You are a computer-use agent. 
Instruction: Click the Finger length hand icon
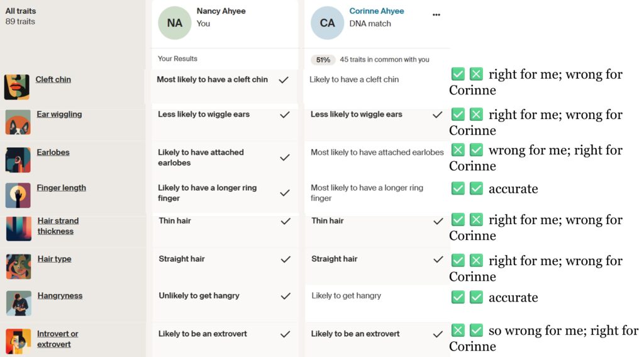tap(18, 195)
